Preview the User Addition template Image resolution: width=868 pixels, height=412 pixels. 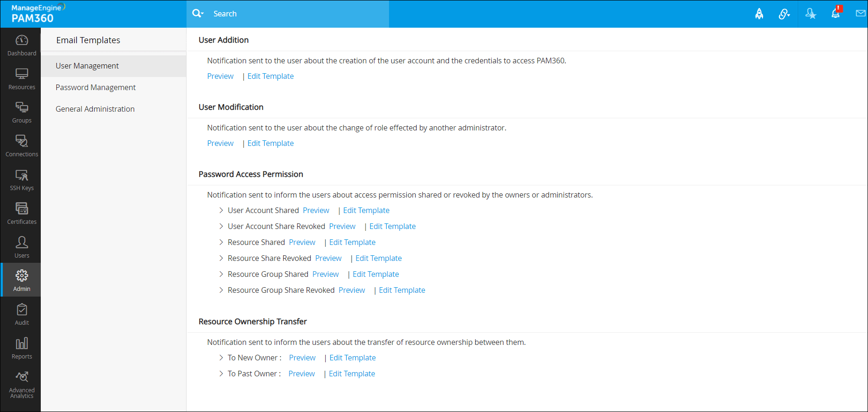point(220,76)
